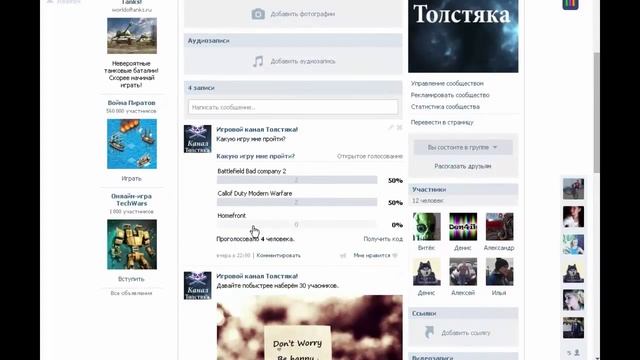Screen dimensions: 640x360
Task: Click the Callof Duty Modern Warfare result bar
Action: pyautogui.click(x=297, y=202)
